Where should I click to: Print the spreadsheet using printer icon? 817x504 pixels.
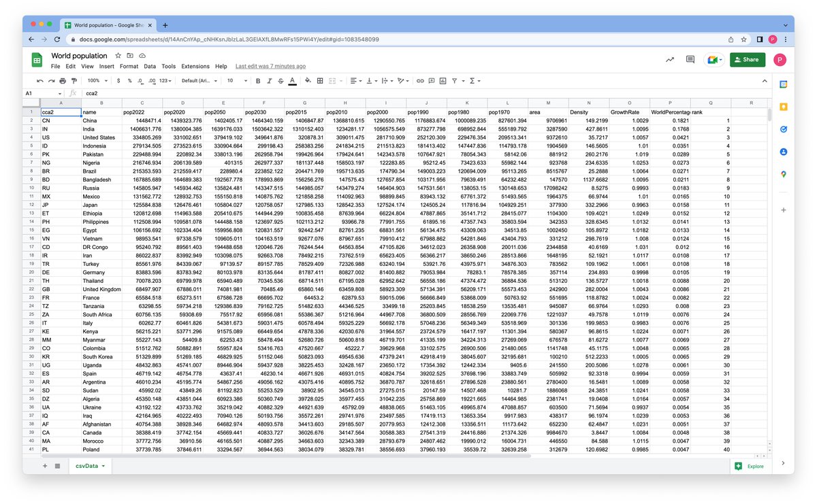(63, 80)
